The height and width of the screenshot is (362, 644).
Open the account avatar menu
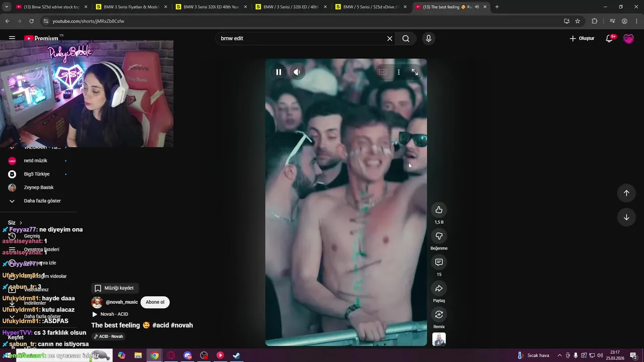[628, 38]
